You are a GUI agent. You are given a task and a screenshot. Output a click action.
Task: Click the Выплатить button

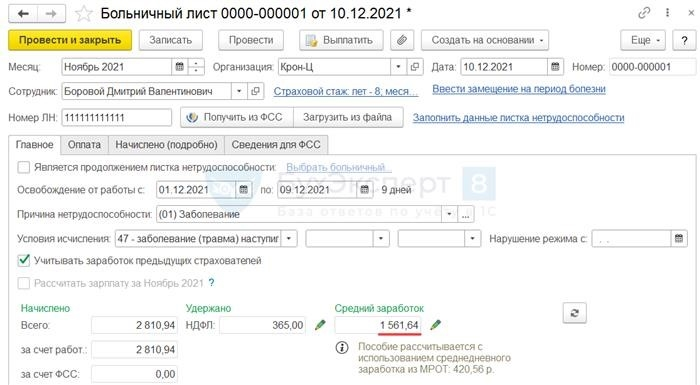tap(341, 40)
